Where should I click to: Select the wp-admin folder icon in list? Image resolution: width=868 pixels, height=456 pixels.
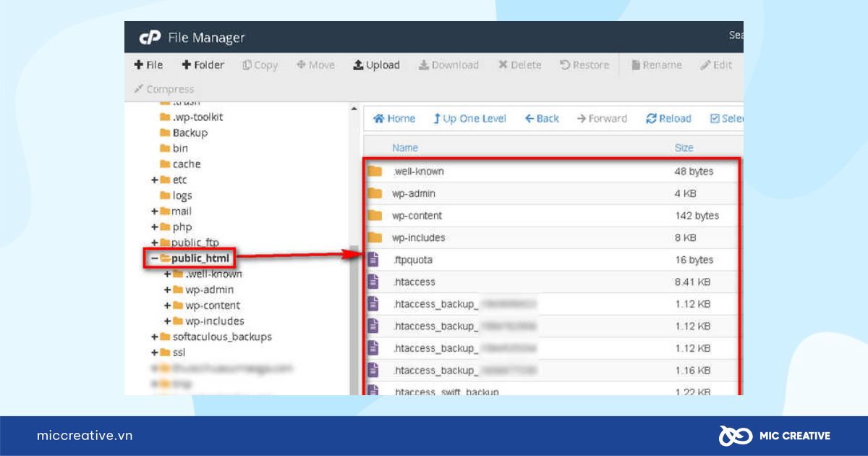(x=374, y=193)
